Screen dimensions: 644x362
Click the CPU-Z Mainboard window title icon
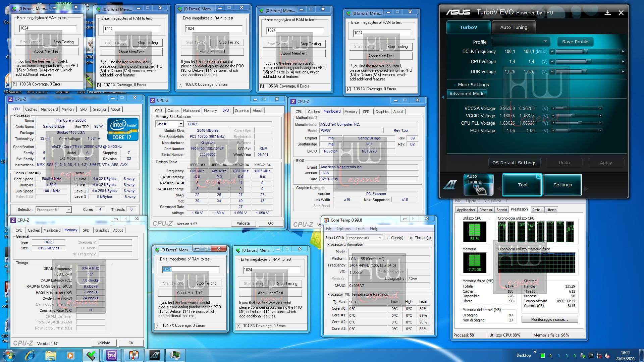point(293,101)
